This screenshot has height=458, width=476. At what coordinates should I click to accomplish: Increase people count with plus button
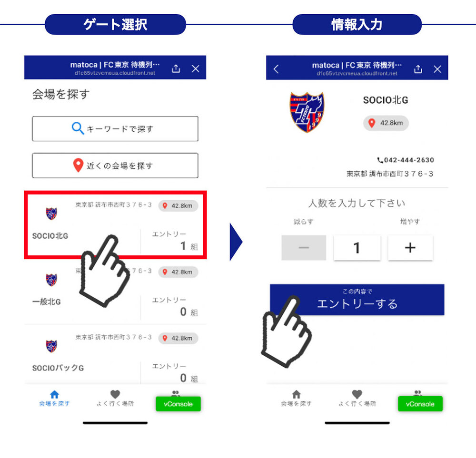pyautogui.click(x=410, y=247)
